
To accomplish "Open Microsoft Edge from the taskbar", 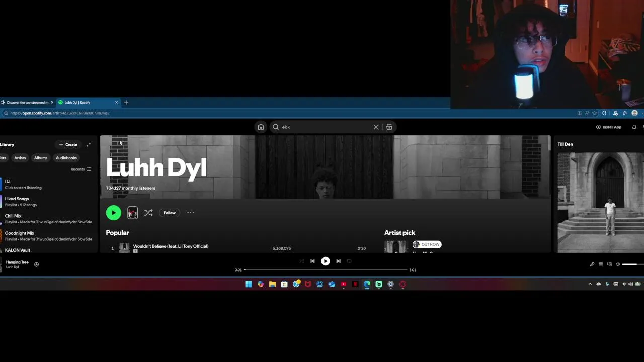I will click(367, 284).
